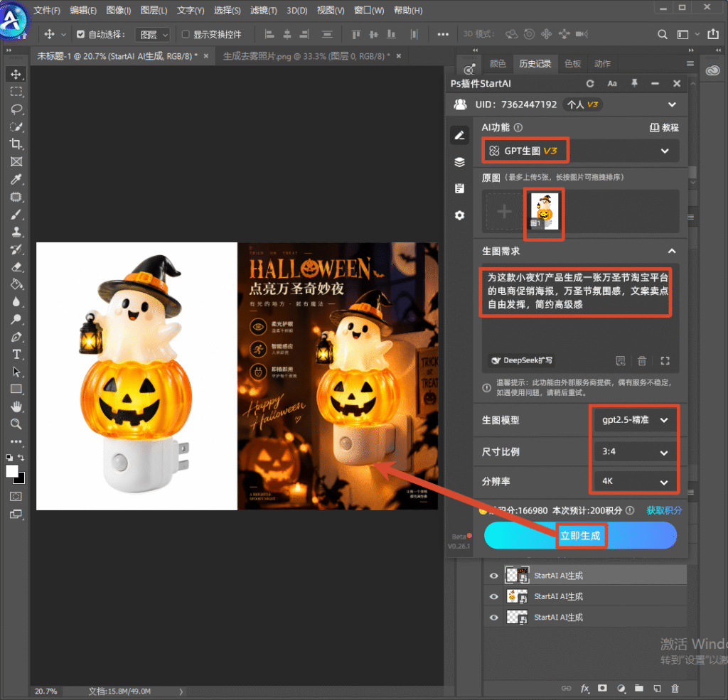The image size is (728, 700).
Task: Expand the UID account chevron
Action: click(672, 105)
